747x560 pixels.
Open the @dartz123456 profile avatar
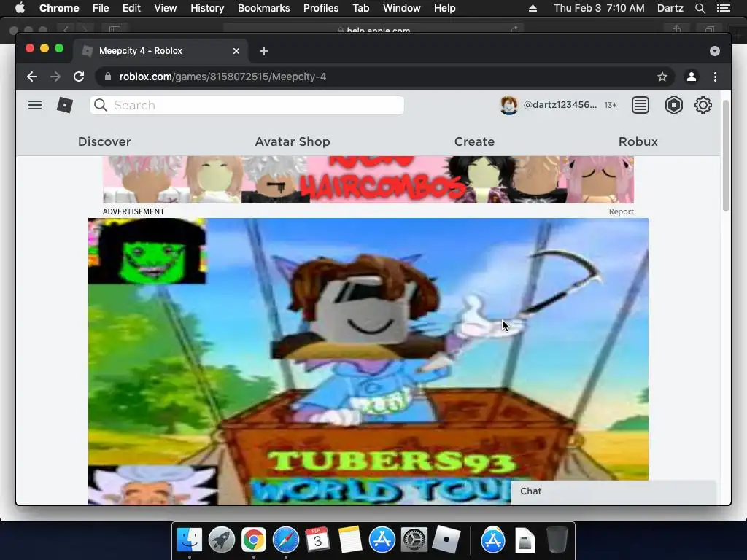click(x=508, y=105)
